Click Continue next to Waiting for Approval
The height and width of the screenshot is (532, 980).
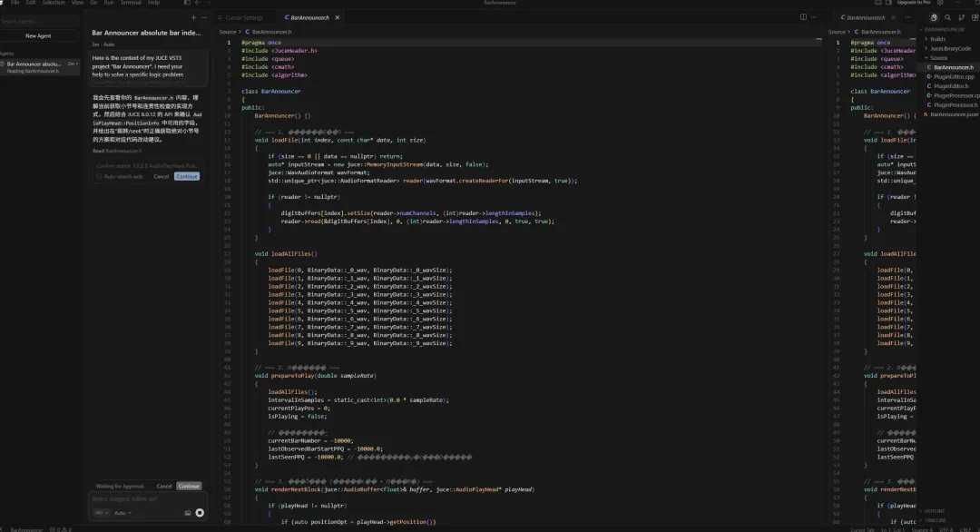(189, 486)
